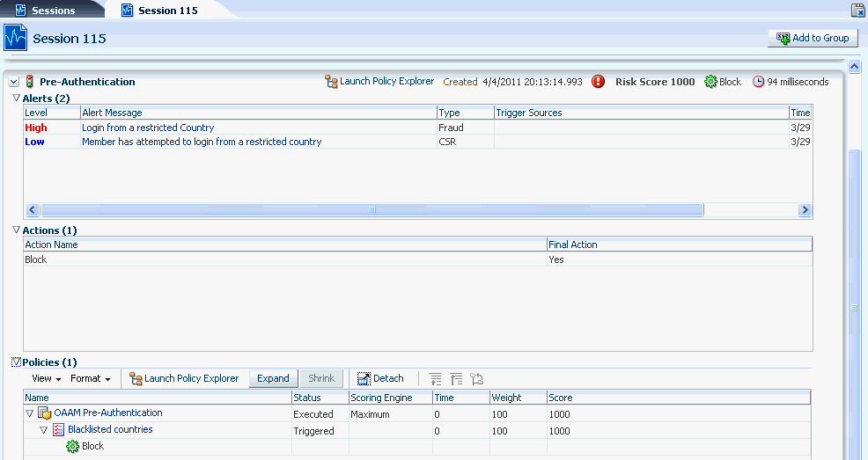The height and width of the screenshot is (460, 868).
Task: Open 'Login from a restricted Country' alert
Action: coord(148,128)
